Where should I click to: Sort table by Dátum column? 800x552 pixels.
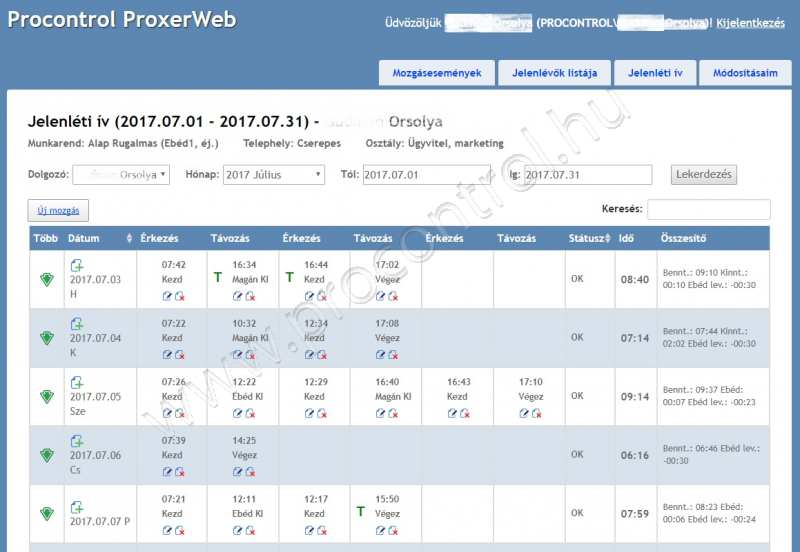99,238
